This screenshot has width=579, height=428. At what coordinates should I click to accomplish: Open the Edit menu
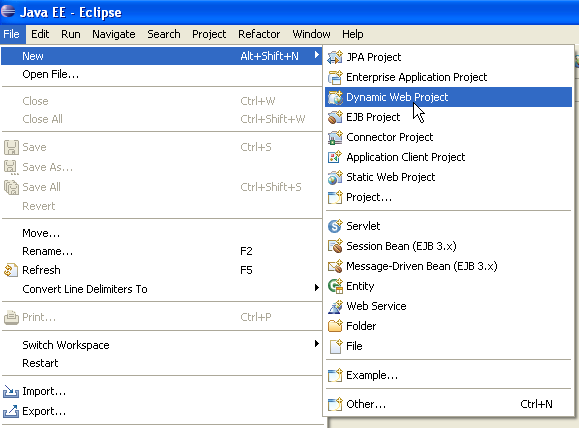(x=40, y=34)
